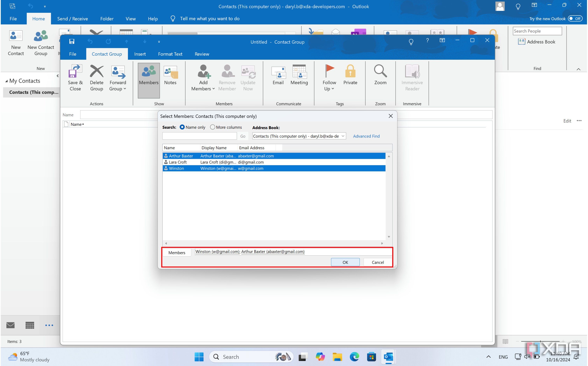Select the Winston contact row
The width and height of the screenshot is (588, 366).
pos(274,168)
